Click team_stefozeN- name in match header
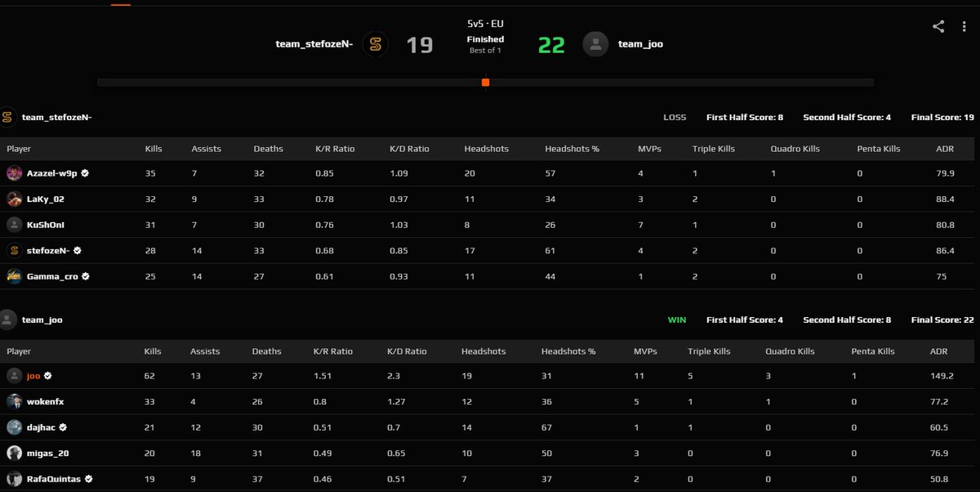 coord(314,44)
